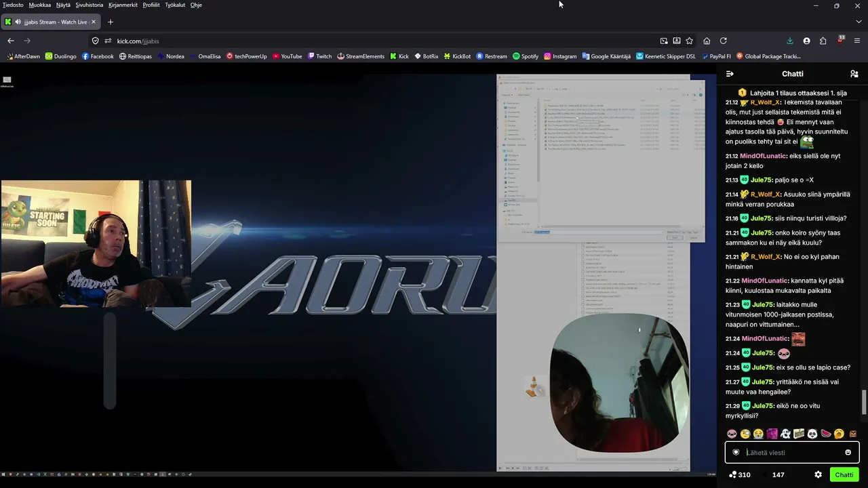
Task: Click the streamer webcam overlay
Action: (96, 244)
